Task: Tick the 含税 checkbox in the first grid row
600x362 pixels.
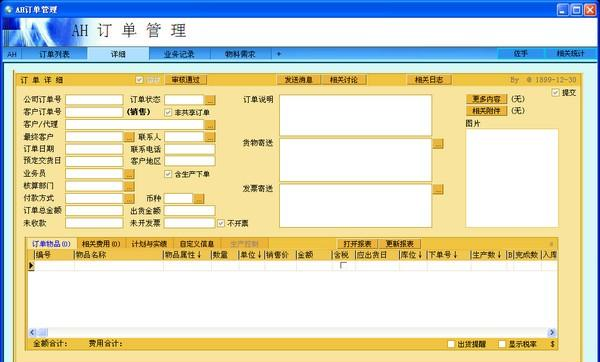Action: (343, 265)
